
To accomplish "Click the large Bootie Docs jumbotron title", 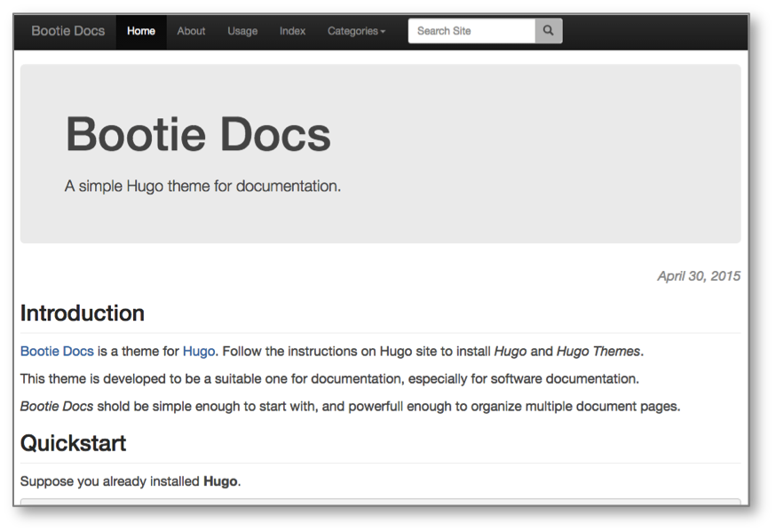I will click(198, 134).
